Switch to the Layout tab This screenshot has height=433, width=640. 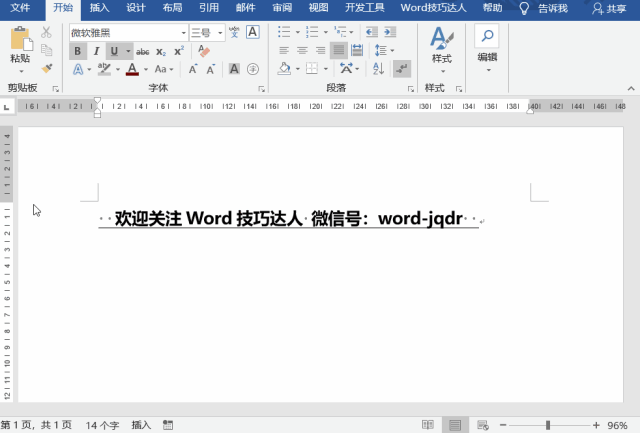(x=172, y=8)
